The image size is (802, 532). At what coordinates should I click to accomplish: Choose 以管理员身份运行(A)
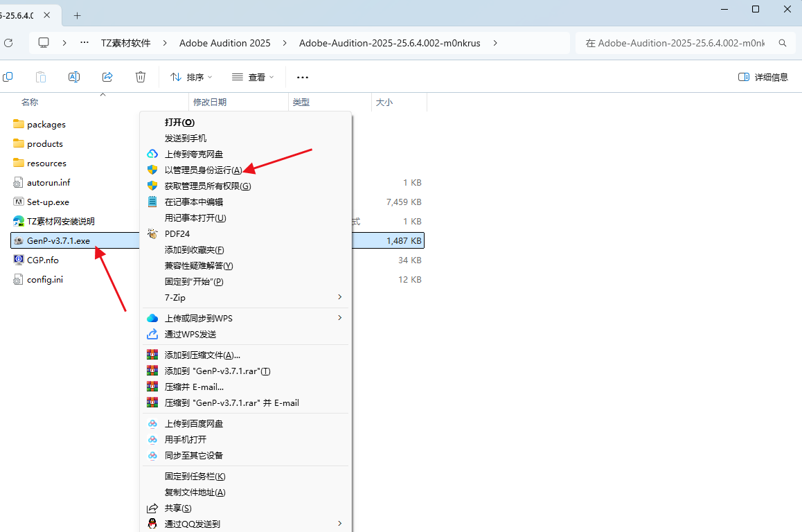click(246, 170)
